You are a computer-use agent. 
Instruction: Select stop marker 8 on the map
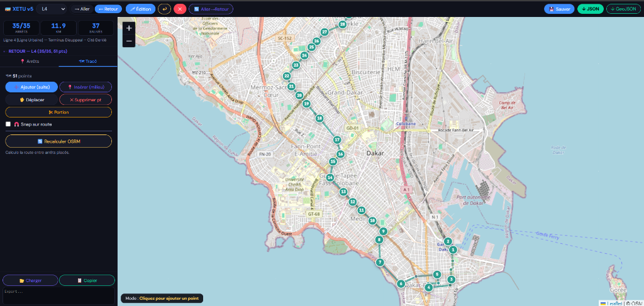(379, 239)
